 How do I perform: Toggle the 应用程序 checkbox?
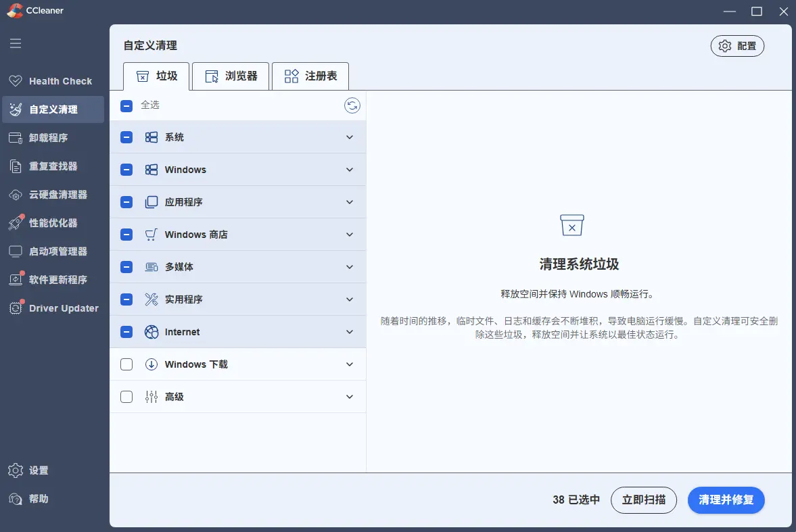[x=126, y=202]
